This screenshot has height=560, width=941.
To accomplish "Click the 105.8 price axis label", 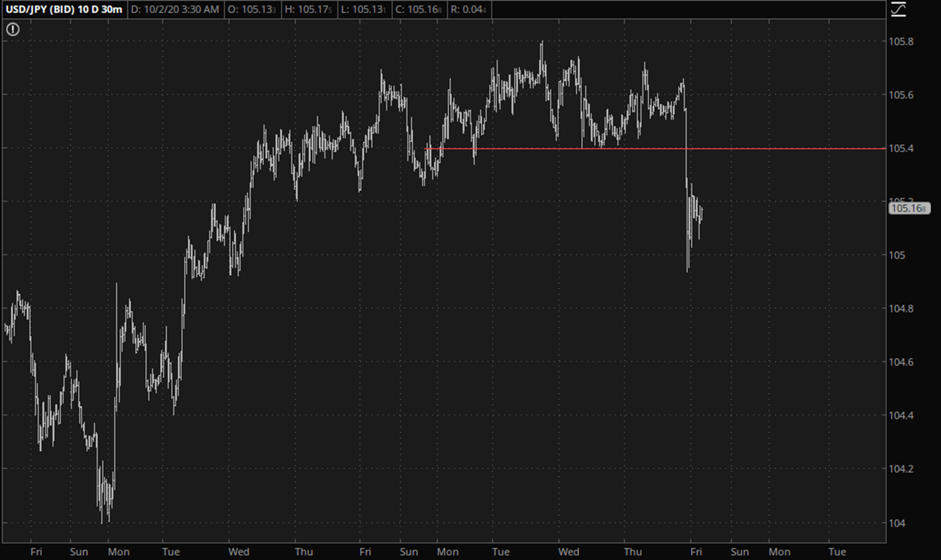I will 900,42.
